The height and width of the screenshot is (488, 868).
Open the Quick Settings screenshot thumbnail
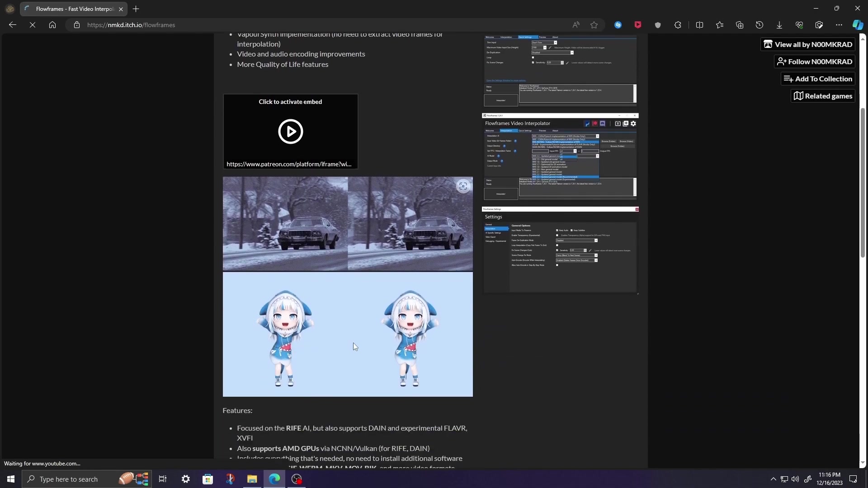(x=560, y=71)
